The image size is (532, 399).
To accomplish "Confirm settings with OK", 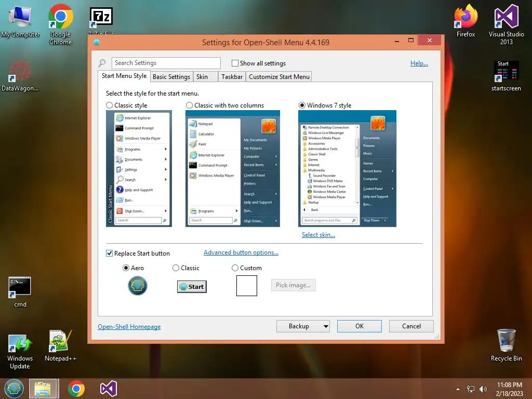I will 360,326.
